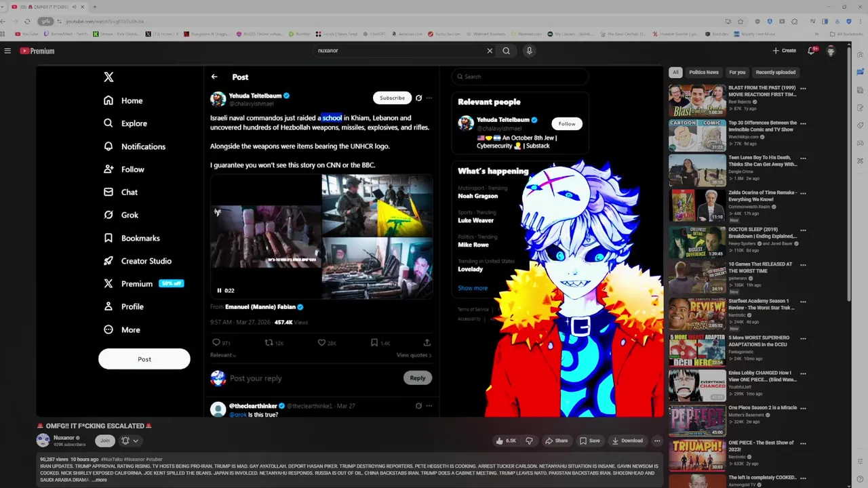Click Mike Rowe trending topic

tap(472, 245)
